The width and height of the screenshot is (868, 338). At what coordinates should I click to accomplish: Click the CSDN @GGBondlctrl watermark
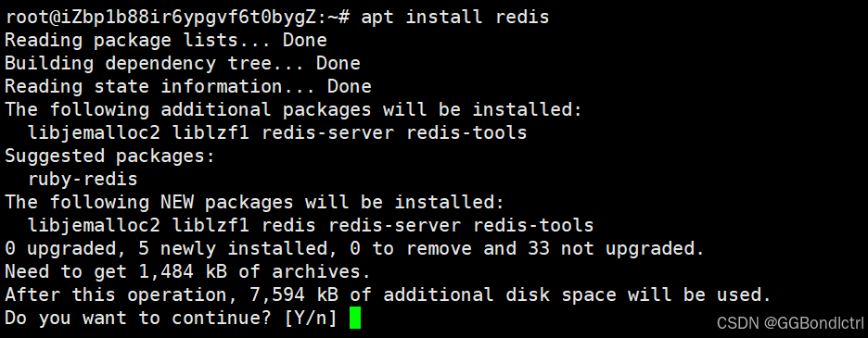[790, 322]
